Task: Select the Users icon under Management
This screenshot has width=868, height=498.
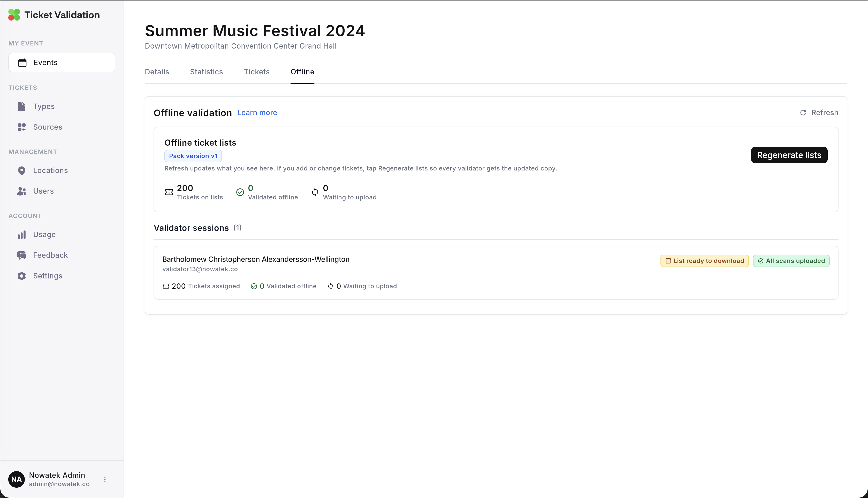Action: coord(21,191)
